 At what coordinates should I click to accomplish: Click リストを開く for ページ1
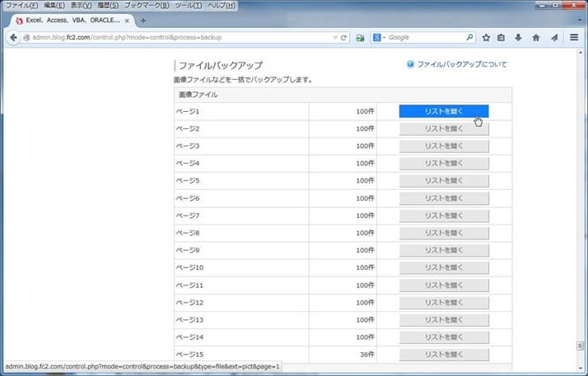[444, 111]
